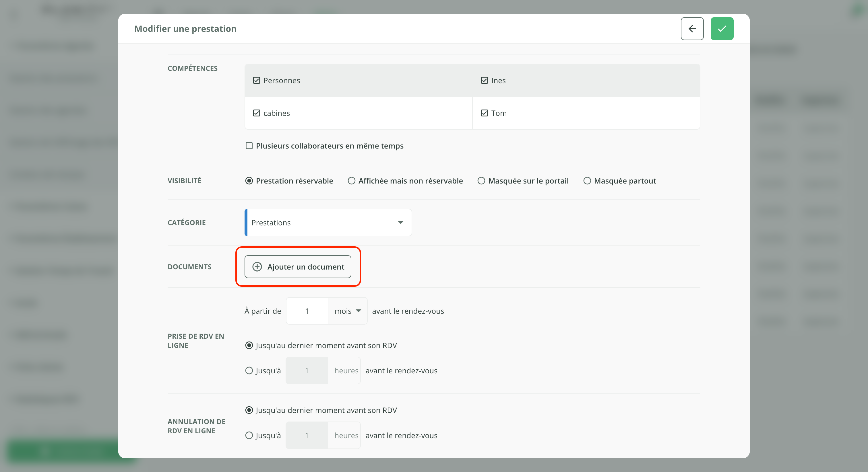868x472 pixels.
Task: Open the mois unit dropdown
Action: (347, 311)
